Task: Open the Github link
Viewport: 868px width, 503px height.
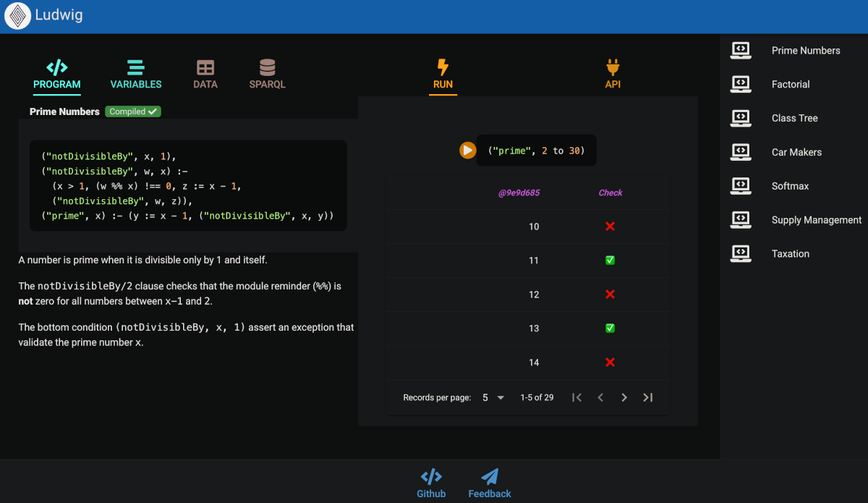Action: (x=431, y=483)
